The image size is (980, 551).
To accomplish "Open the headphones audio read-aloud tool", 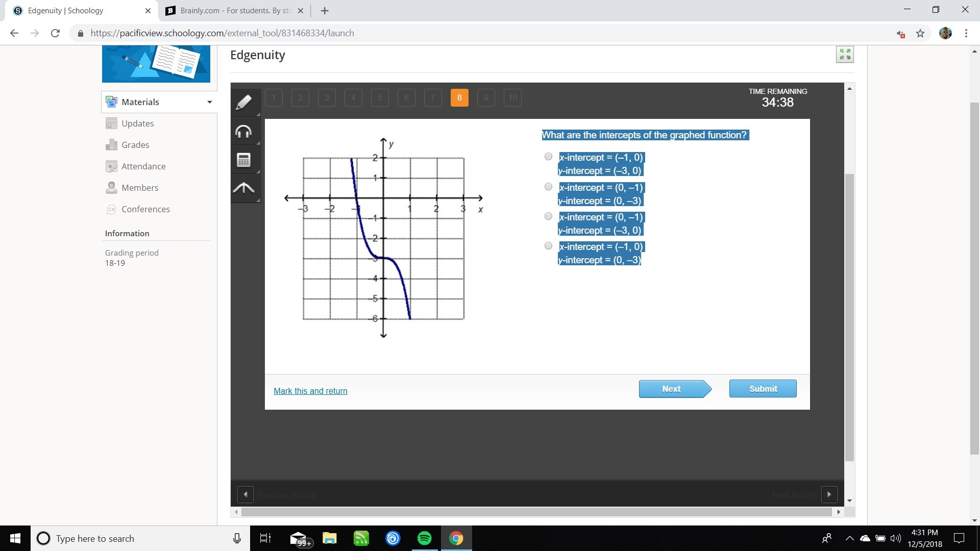I will (244, 132).
